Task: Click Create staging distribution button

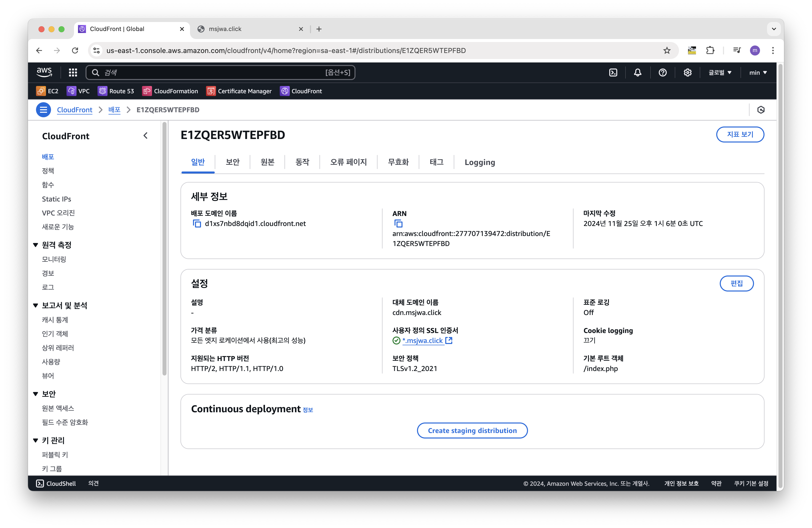Action: [x=472, y=430]
